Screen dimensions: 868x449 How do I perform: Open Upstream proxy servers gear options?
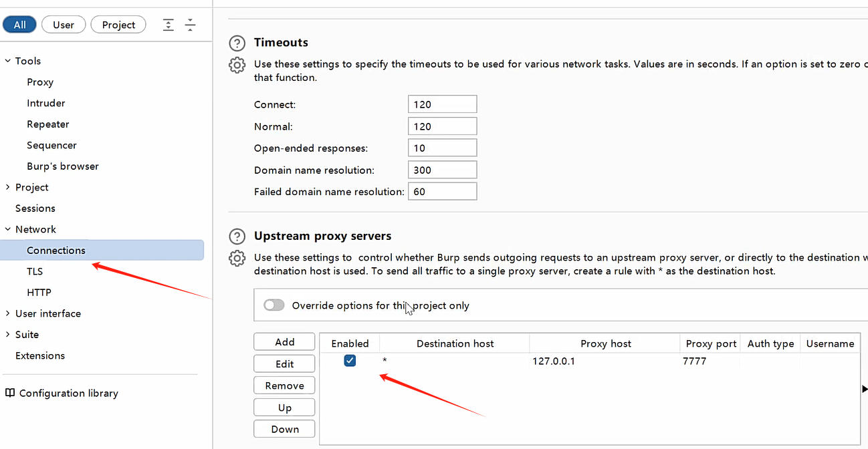point(237,258)
